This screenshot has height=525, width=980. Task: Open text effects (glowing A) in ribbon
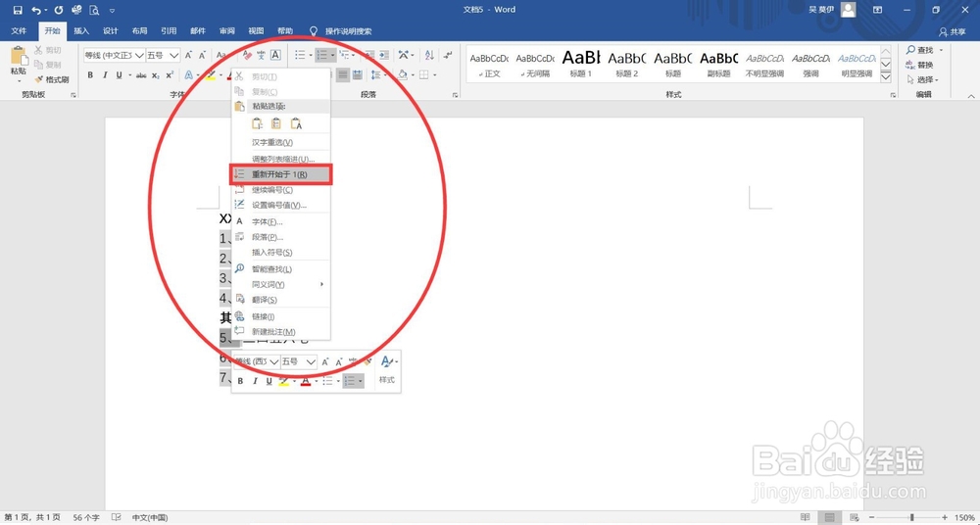(x=188, y=75)
